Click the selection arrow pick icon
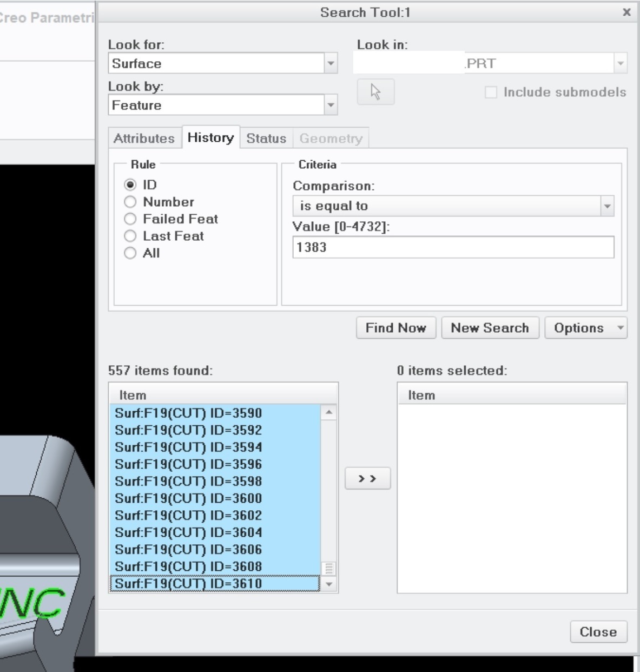Viewport: 640px width, 672px height. pyautogui.click(x=375, y=92)
